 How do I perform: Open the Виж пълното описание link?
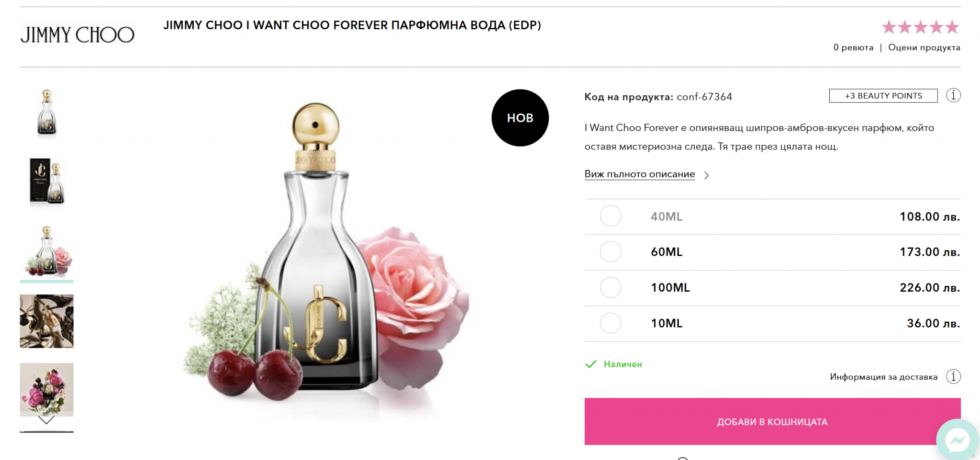tap(639, 174)
